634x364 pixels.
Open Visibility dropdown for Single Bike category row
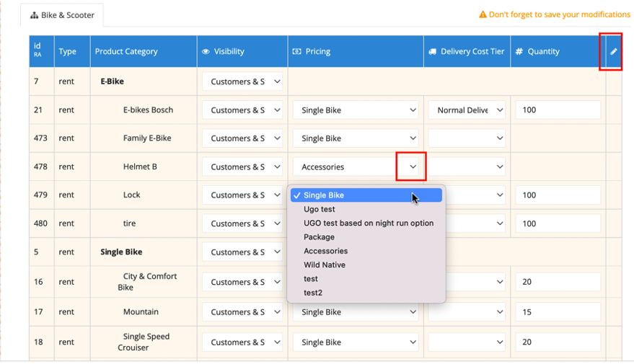pyautogui.click(x=242, y=252)
